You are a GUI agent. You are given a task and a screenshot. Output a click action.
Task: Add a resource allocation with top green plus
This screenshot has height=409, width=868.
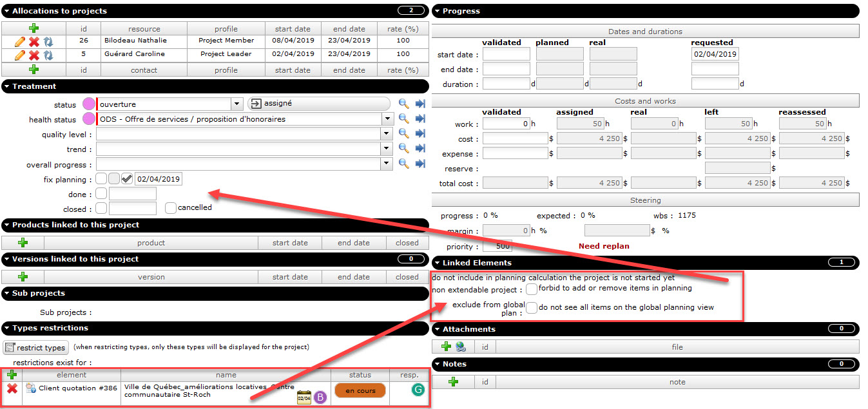click(x=34, y=28)
